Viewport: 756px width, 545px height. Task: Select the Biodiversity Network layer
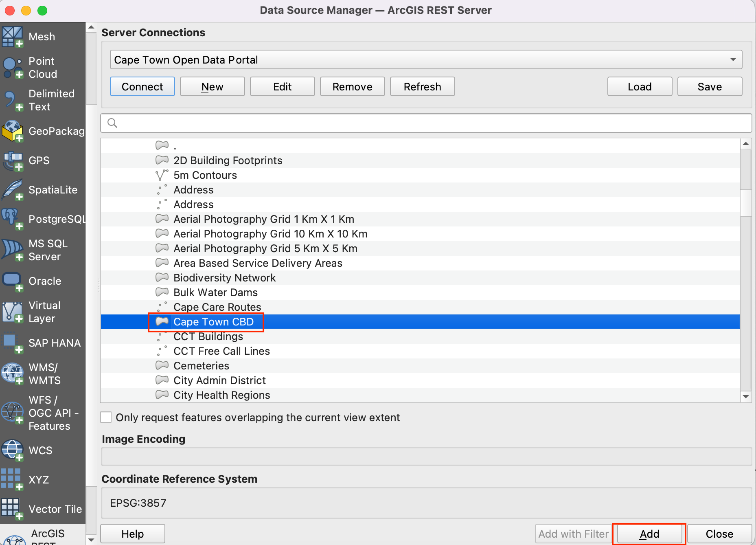click(224, 278)
